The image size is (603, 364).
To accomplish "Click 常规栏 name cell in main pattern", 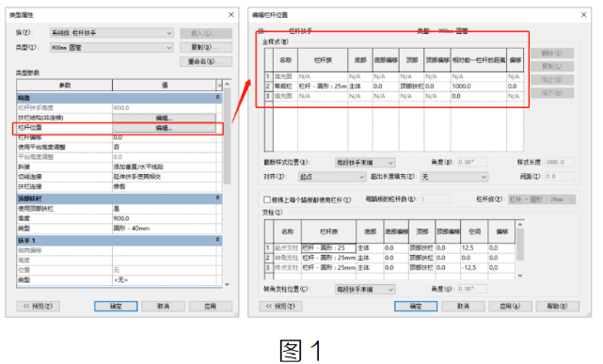I will pyautogui.click(x=285, y=87).
